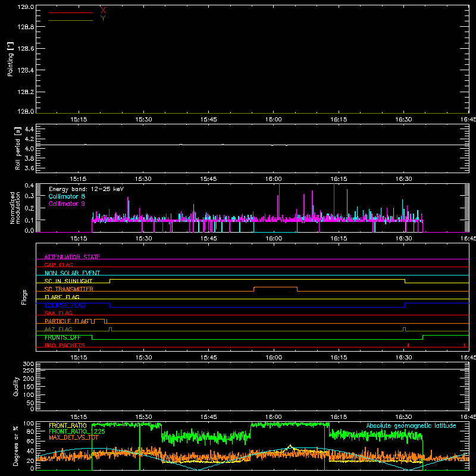Click the SC_TRANSMITTER flag label

click(69, 289)
